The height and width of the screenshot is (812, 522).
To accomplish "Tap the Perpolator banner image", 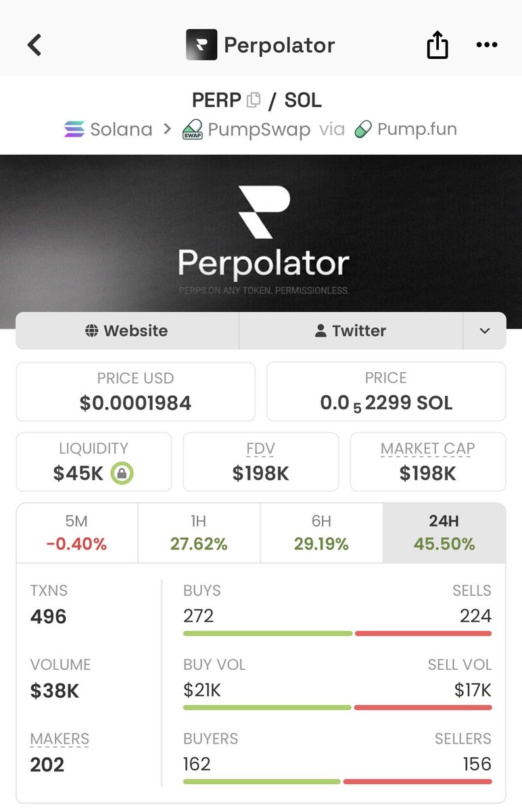I will pos(261,233).
